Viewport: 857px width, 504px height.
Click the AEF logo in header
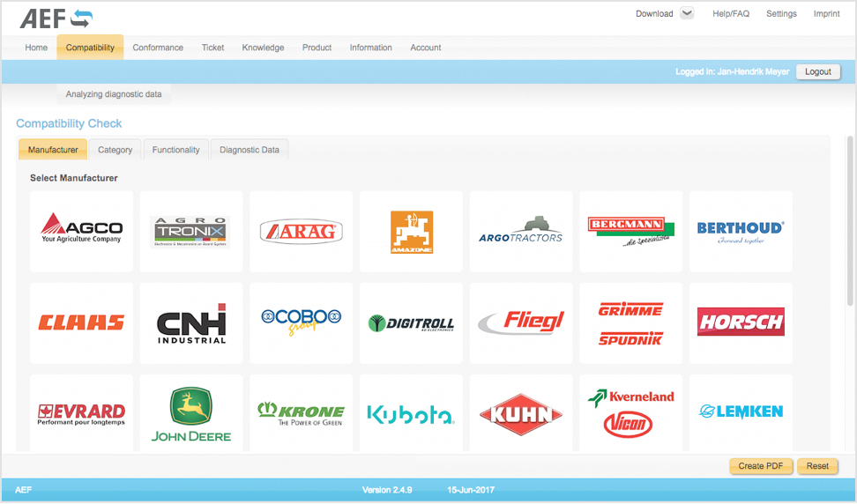point(56,18)
